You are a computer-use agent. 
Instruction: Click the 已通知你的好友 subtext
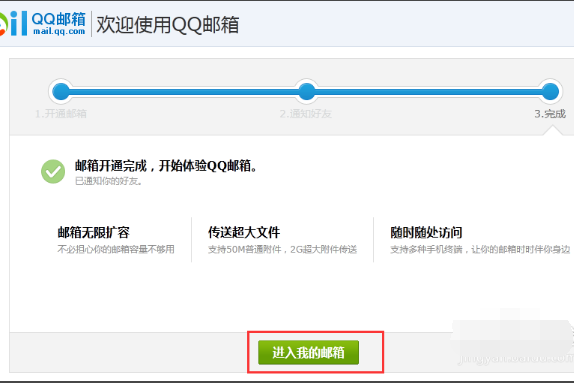tap(108, 181)
